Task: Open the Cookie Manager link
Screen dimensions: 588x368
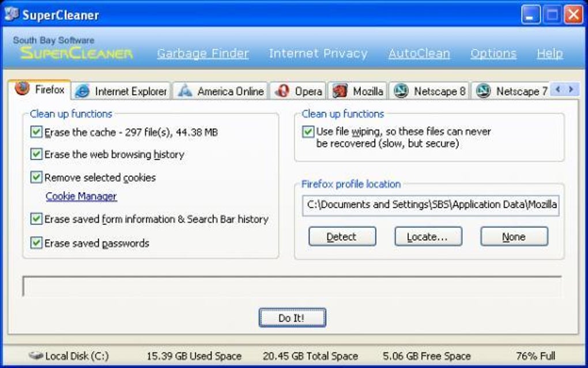Action: pos(81,196)
